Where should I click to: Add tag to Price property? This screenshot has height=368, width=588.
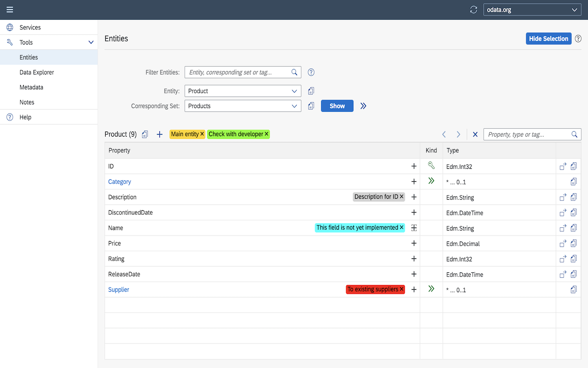[414, 243]
